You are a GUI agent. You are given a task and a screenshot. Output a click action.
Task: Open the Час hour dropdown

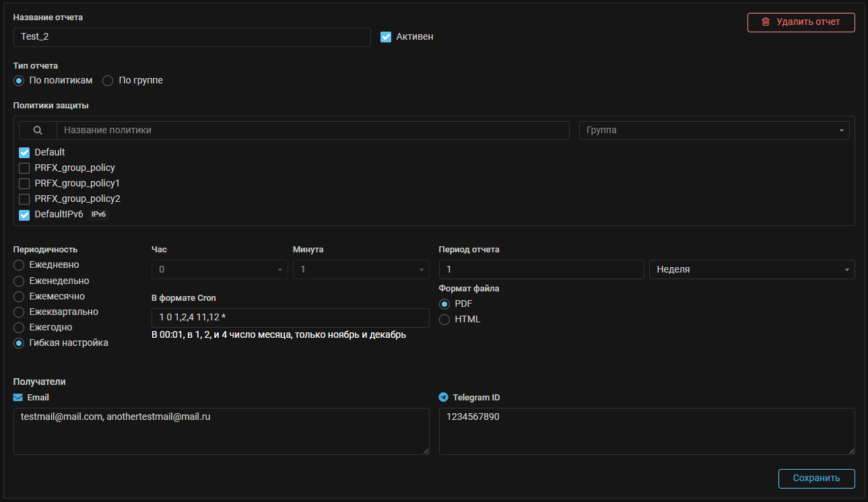(220, 269)
